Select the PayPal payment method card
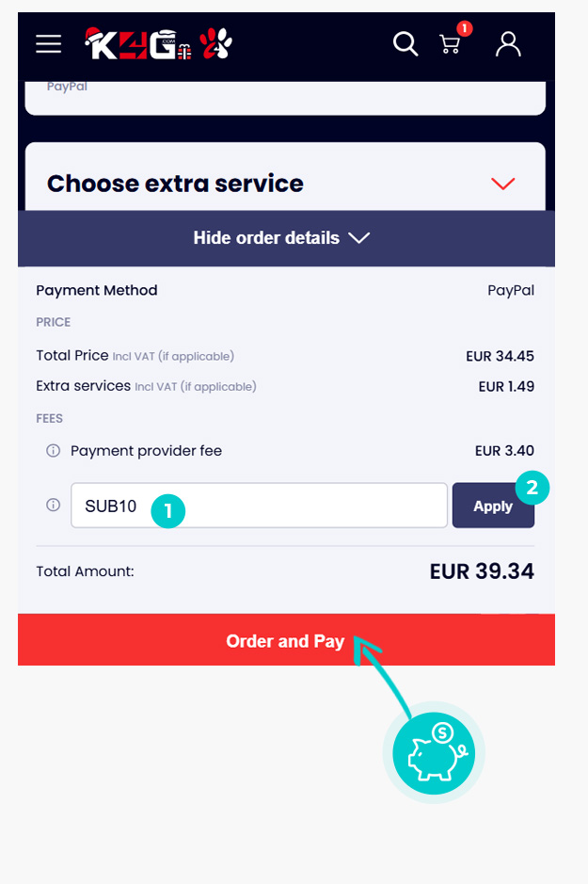Screen dimensions: 588x884 pos(285,98)
